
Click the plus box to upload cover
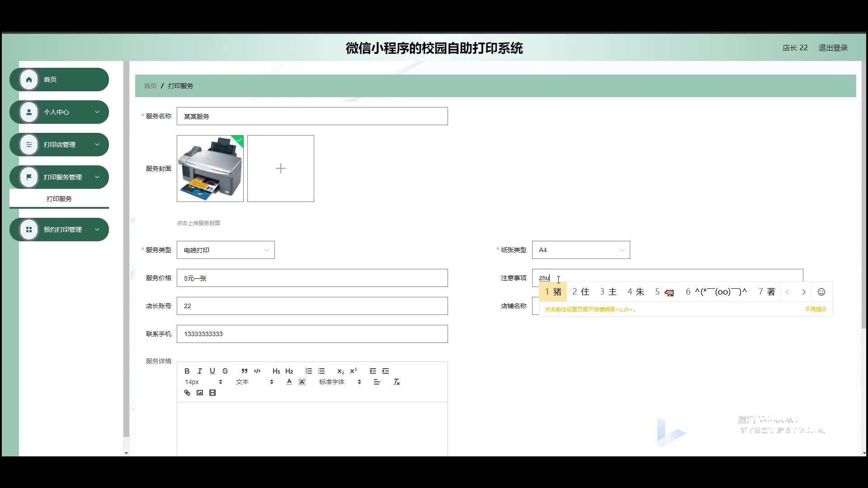(x=281, y=169)
